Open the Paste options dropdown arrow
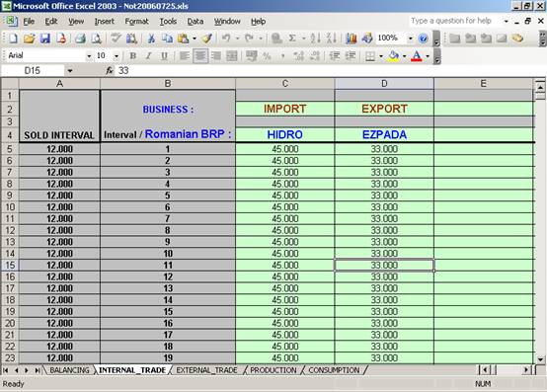This screenshot has height=392, width=547. [195, 39]
